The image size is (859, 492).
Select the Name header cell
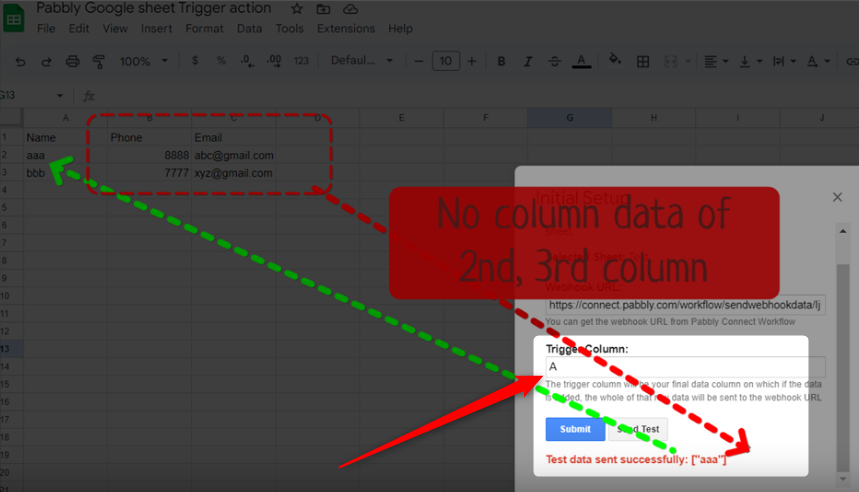click(65, 138)
